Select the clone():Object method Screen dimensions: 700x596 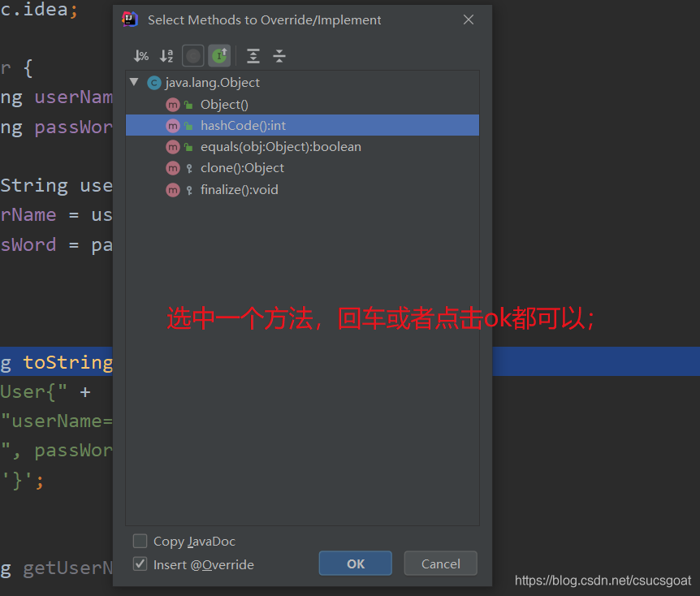point(302,168)
